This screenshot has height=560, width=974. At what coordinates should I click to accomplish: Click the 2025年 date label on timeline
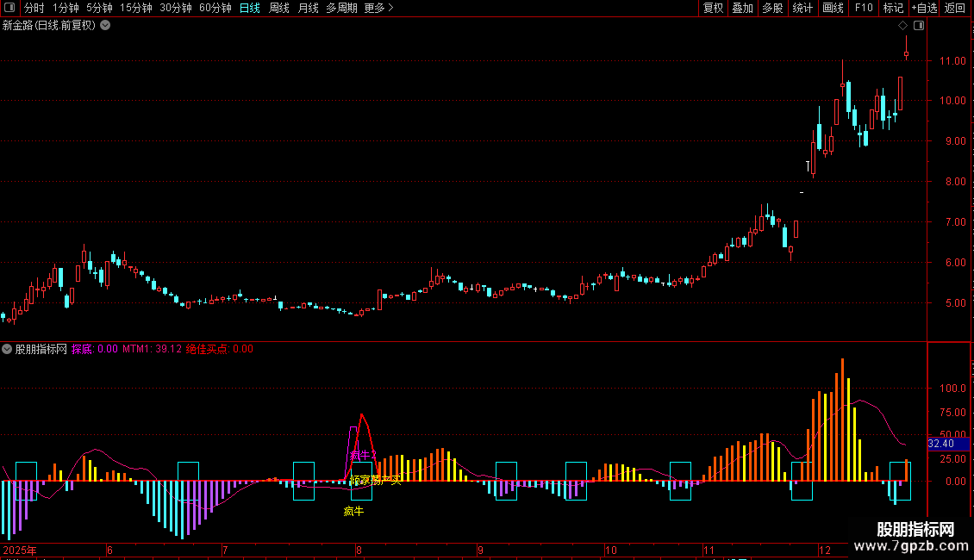coord(20,550)
